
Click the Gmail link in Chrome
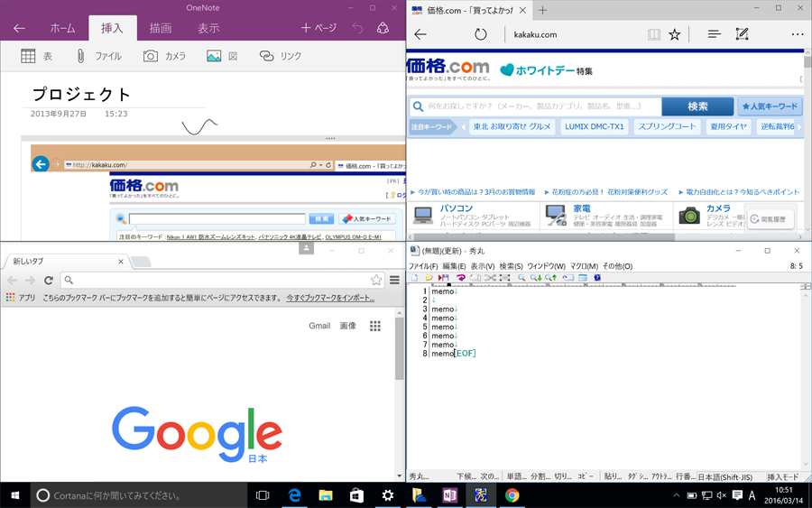pyautogui.click(x=319, y=326)
